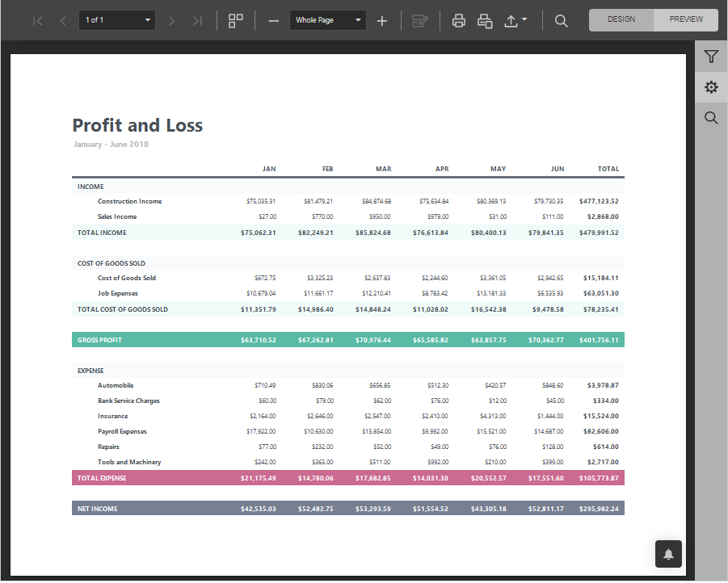
Task: Click the MAR column header
Action: [384, 169]
